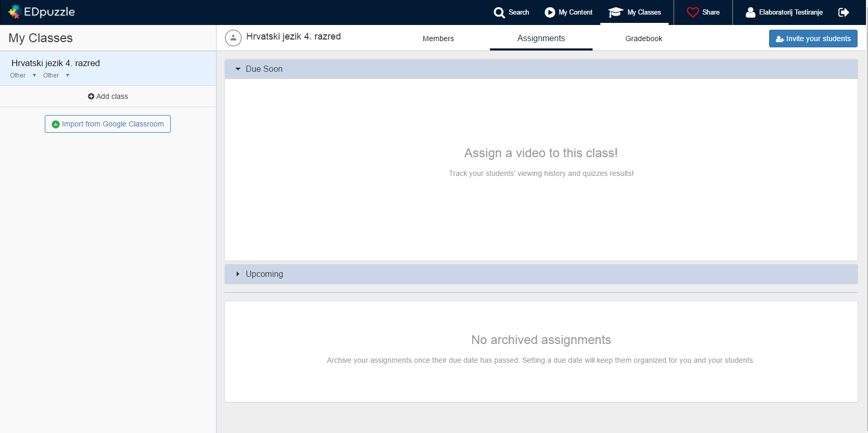Select Hrvatski jezik 4. razred class in sidebar
Image resolution: width=868 pixels, height=433 pixels.
click(56, 63)
